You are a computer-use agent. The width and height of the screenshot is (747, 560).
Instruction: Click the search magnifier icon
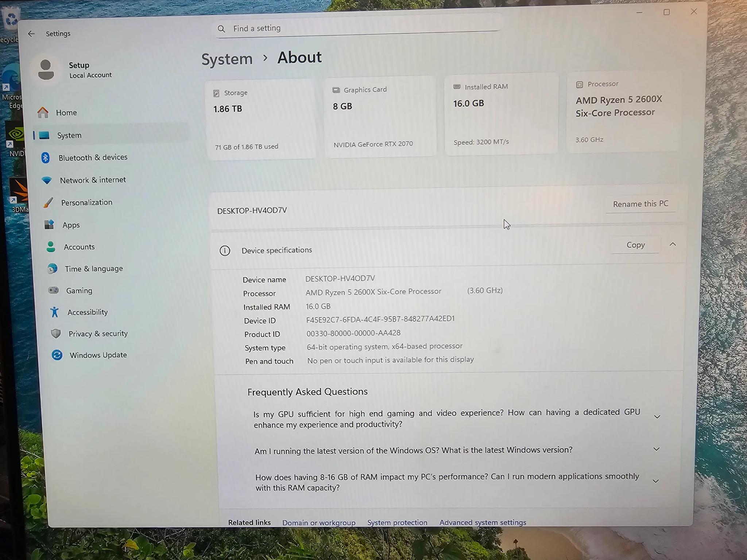tap(221, 29)
